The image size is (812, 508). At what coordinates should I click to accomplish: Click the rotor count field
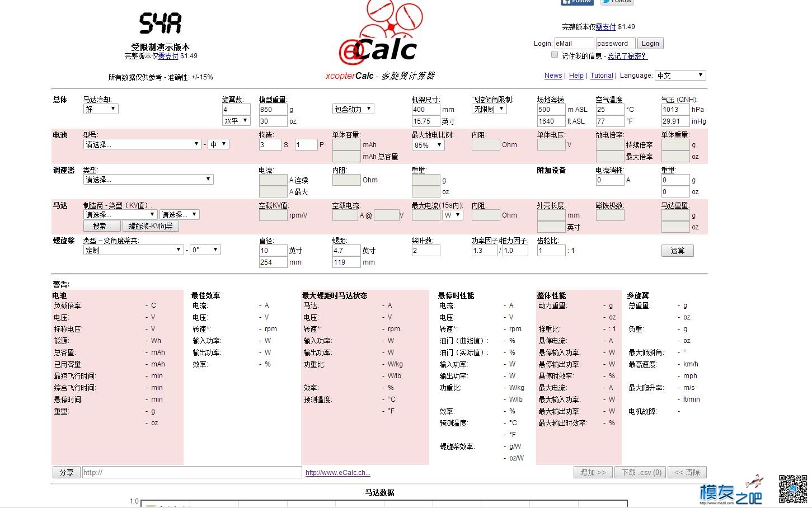[236, 110]
